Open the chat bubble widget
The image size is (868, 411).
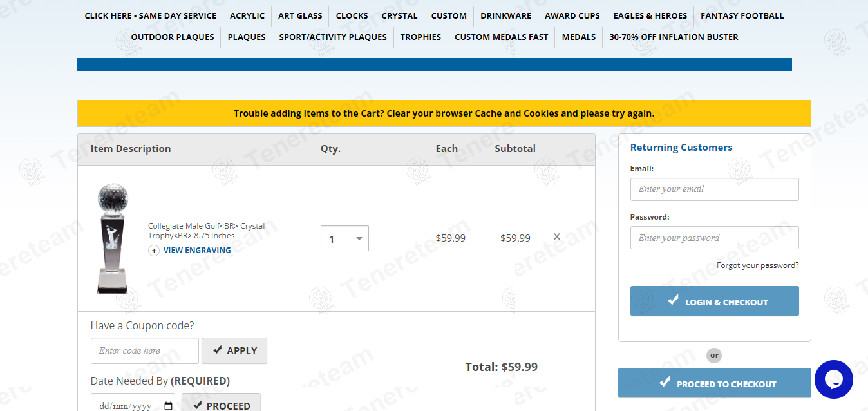coord(833,379)
